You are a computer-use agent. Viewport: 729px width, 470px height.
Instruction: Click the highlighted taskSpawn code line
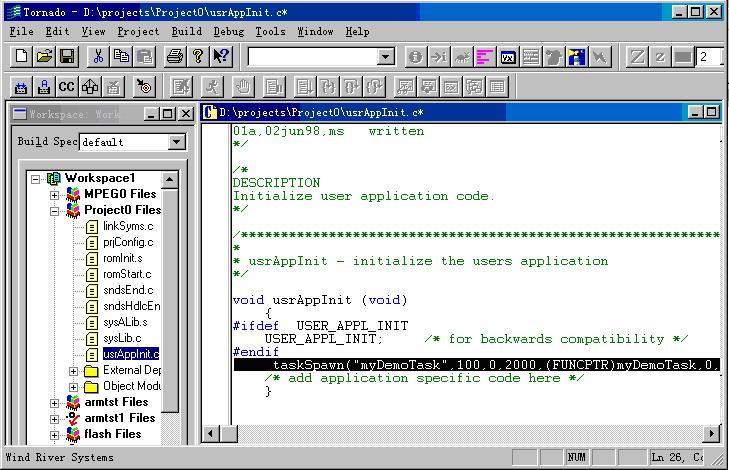pyautogui.click(x=477, y=365)
